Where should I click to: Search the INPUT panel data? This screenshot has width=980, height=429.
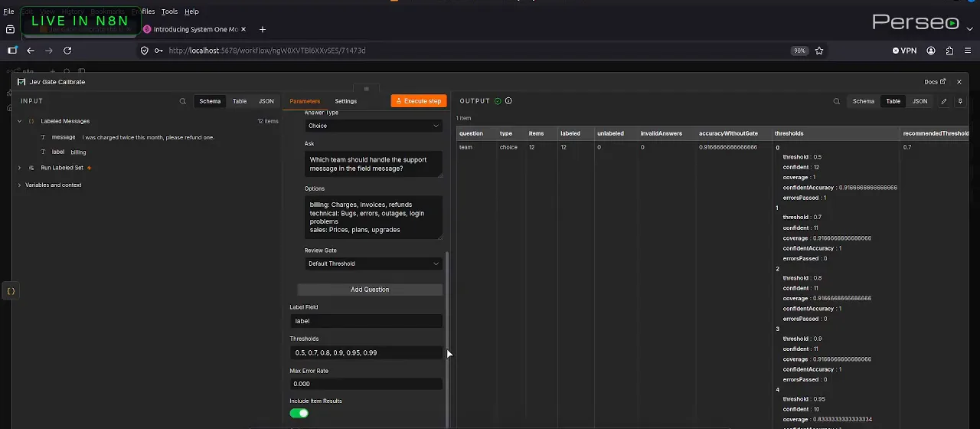182,101
